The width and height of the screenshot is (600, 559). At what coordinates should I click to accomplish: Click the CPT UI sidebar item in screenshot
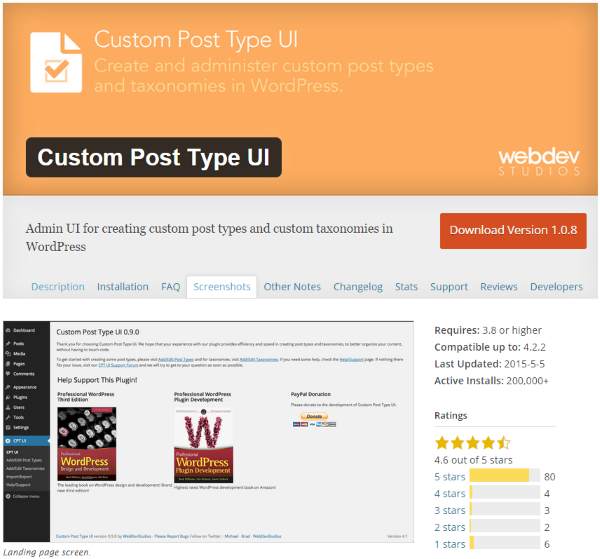tap(26, 441)
